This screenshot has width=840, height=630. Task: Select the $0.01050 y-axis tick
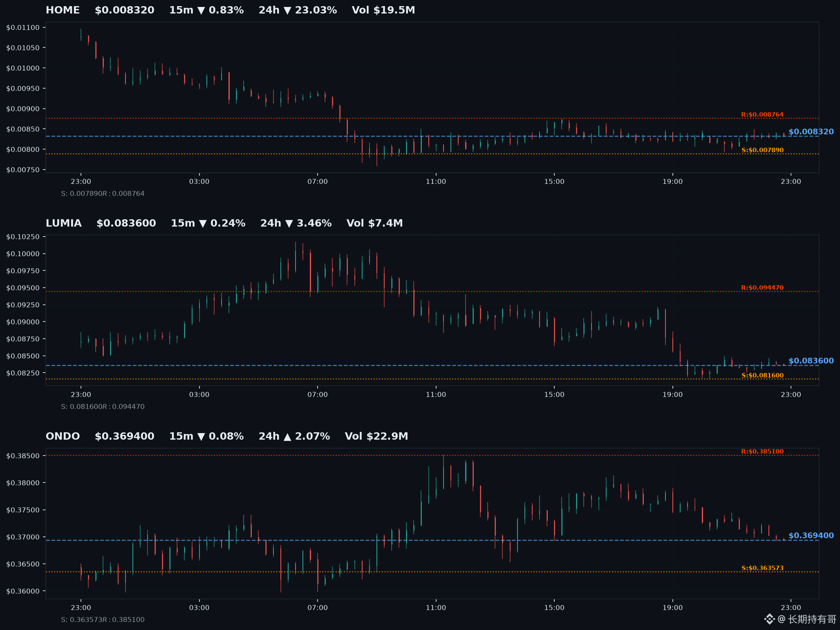(23, 48)
